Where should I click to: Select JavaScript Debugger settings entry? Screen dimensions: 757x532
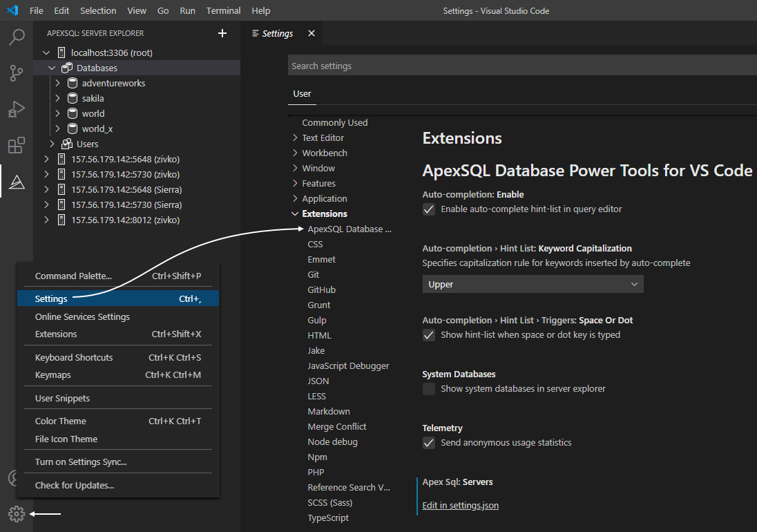[348, 366]
